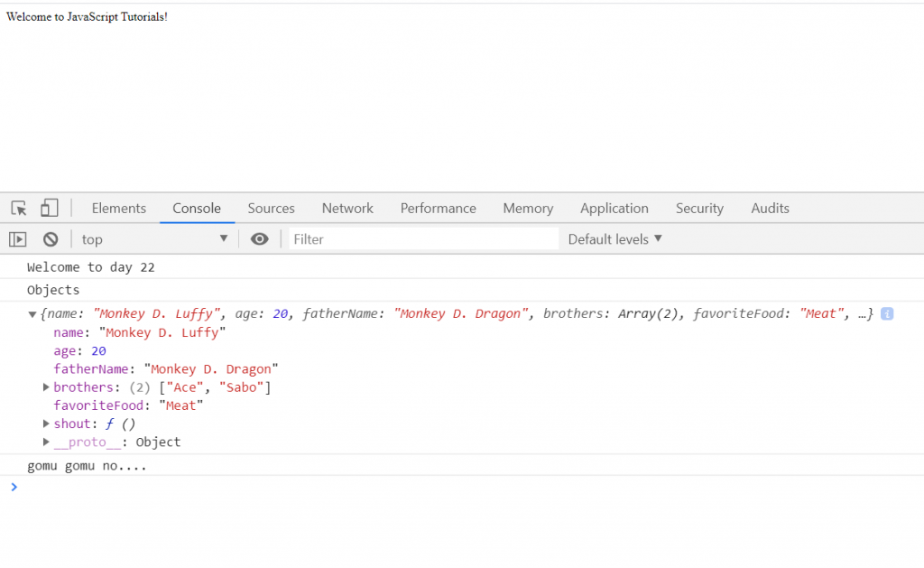Click the Filter input field
Image resolution: width=924 pixels, height=568 pixels.
424,239
